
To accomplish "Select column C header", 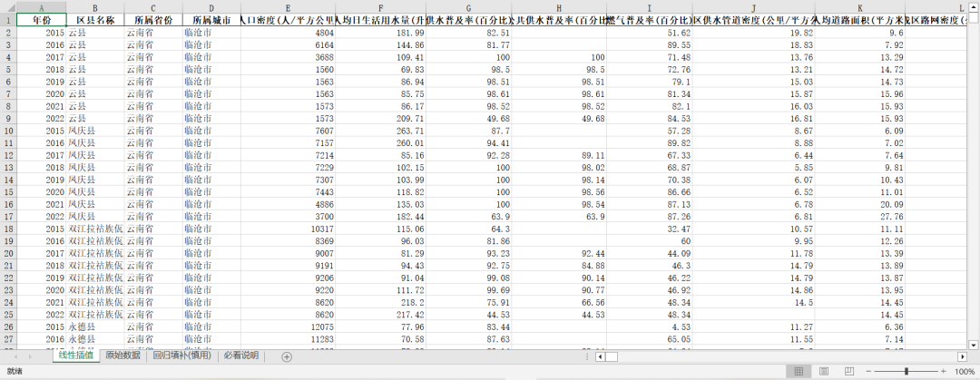I will click(x=153, y=7).
